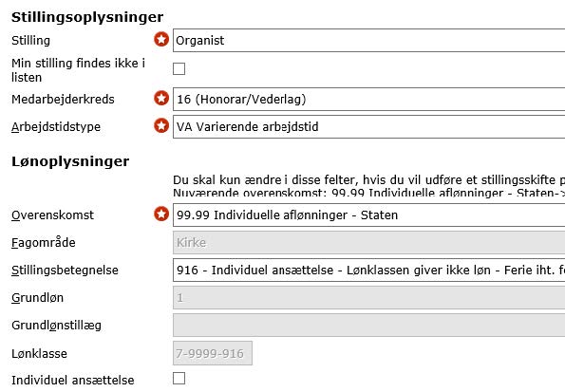Click the empty Grundlønstillæg field
The height and width of the screenshot is (392, 565).
369,325
